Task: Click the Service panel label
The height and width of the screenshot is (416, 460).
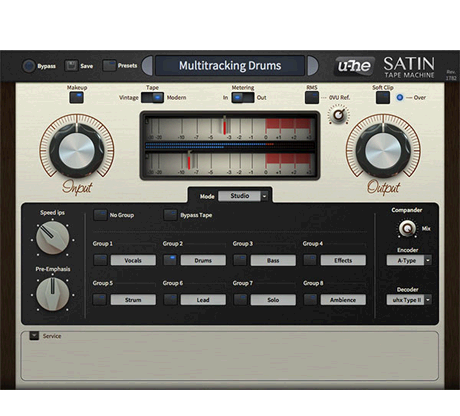Action: tap(52, 336)
